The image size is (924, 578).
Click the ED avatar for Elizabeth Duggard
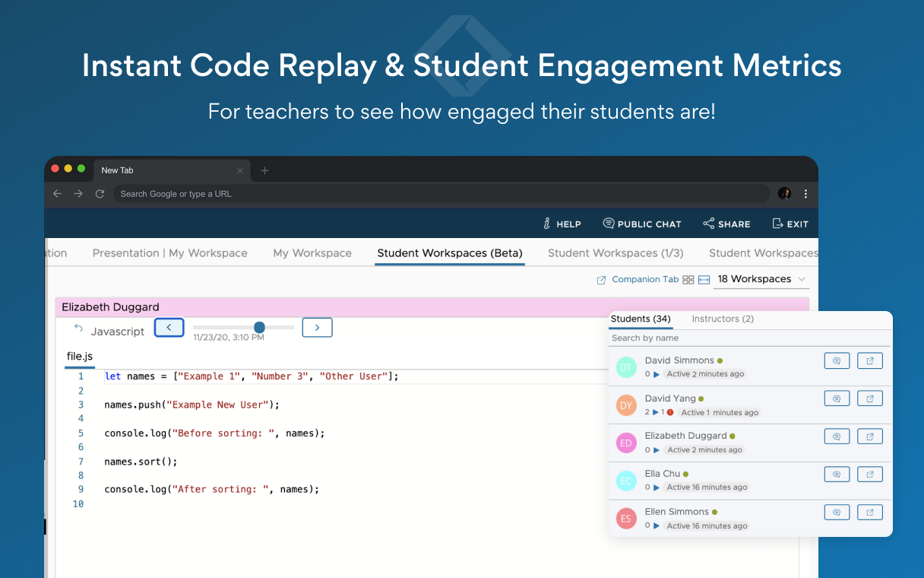click(x=626, y=443)
